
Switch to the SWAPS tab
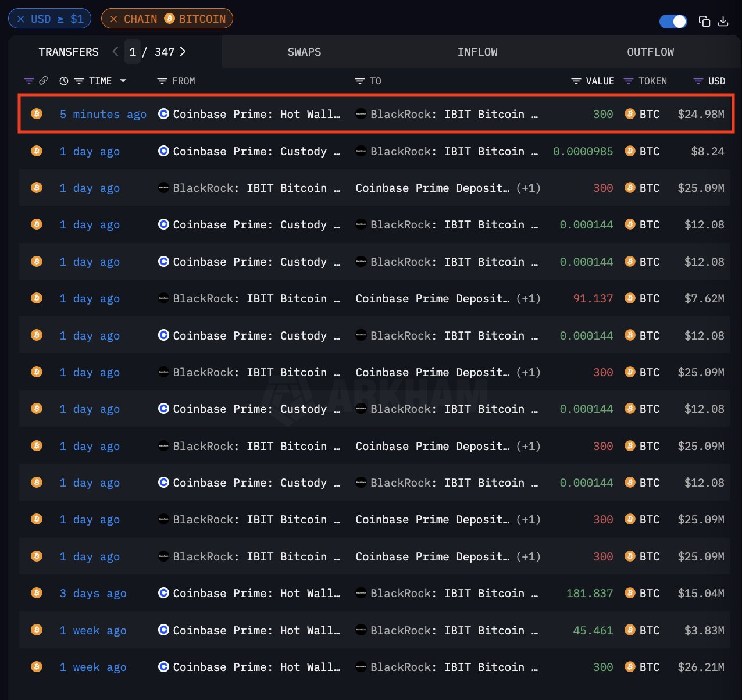click(305, 52)
